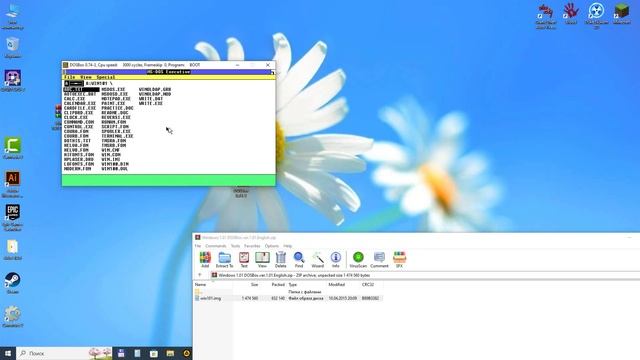Click the Add button in WinRAR toolbar
The image size is (640, 360).
coord(205,260)
